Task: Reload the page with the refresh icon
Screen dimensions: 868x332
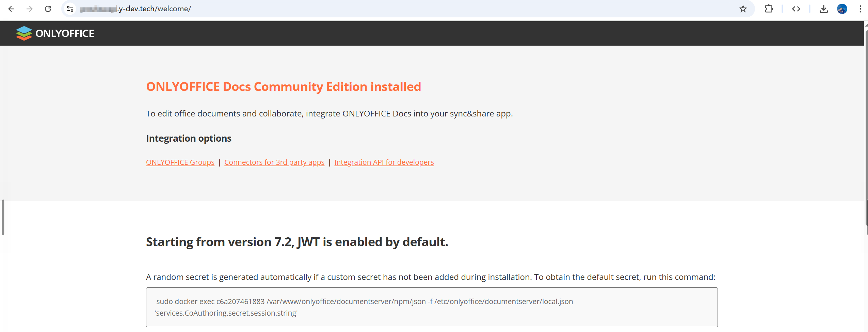Action: point(48,9)
